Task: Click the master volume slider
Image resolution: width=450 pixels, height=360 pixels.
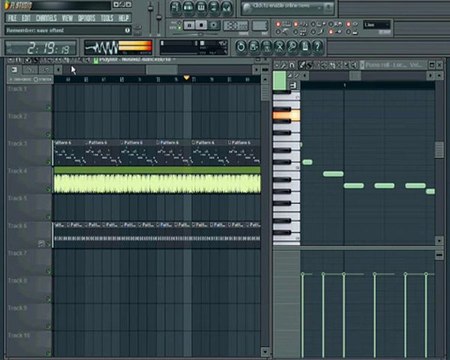Action: click(x=150, y=8)
